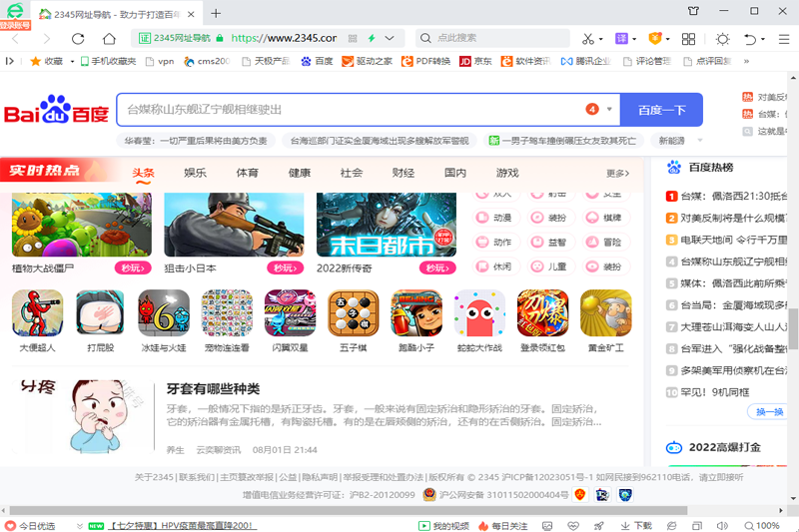Viewport: 799px width, 532px height.
Task: Click 换一换 in Baidu hot list
Action: point(769,412)
